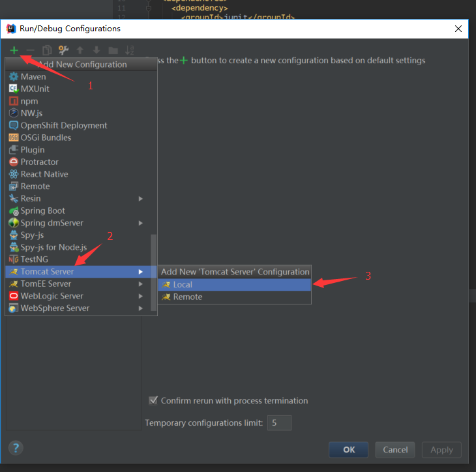
Task: Click the Spring Boot leaf icon
Action: click(14, 211)
